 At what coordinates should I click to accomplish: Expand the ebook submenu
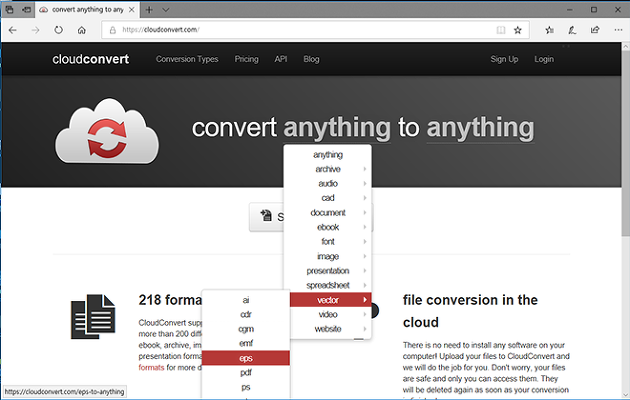[327, 227]
